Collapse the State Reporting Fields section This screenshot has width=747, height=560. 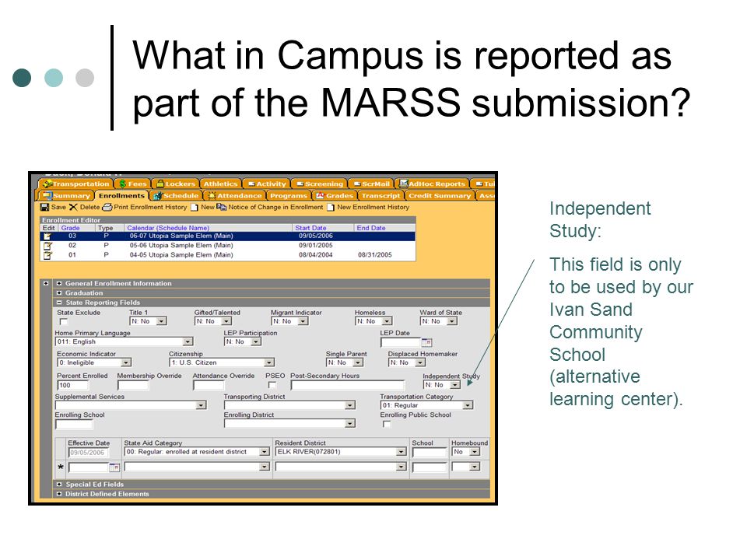tap(59, 303)
